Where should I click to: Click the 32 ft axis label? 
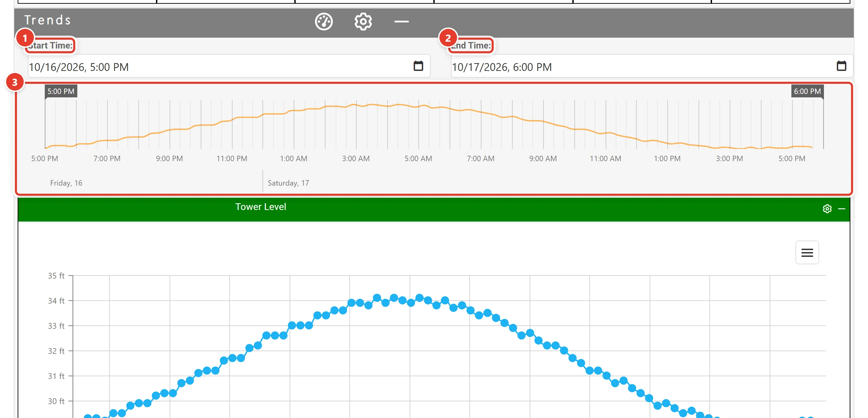tap(56, 351)
